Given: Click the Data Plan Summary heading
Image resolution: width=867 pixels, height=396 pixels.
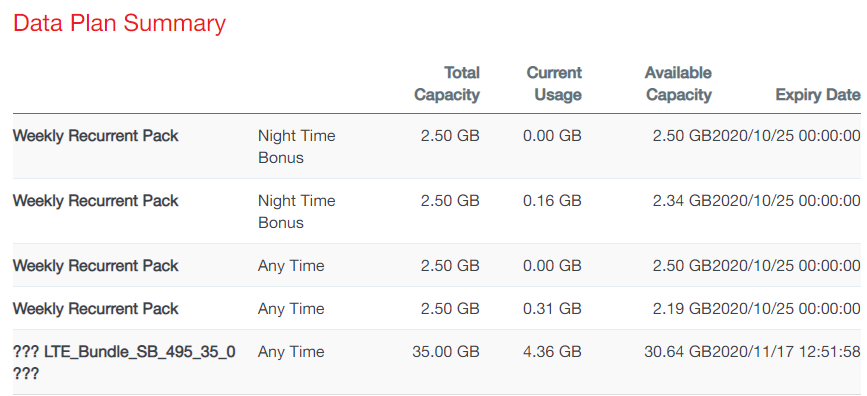Looking at the screenshot, I should click(x=119, y=24).
